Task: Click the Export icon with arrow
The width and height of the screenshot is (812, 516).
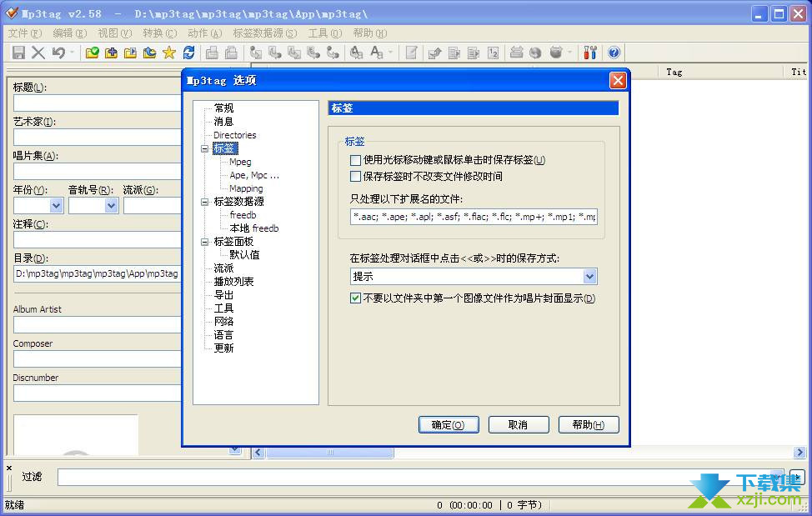Action: [434, 53]
